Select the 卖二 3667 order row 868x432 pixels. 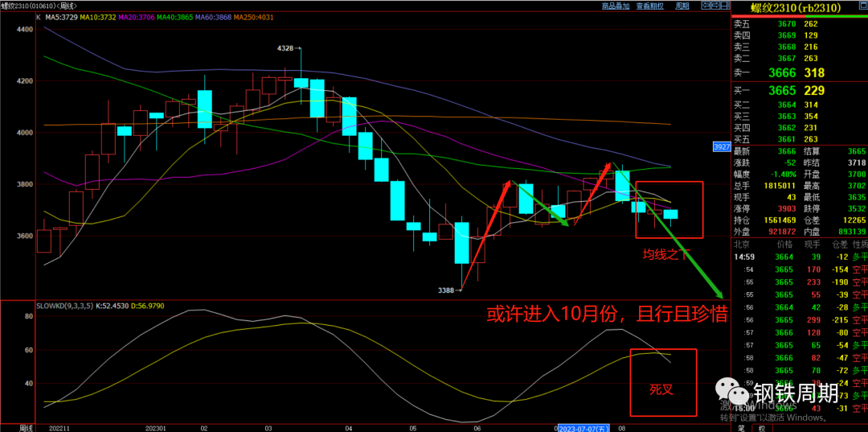pyautogui.click(x=800, y=58)
